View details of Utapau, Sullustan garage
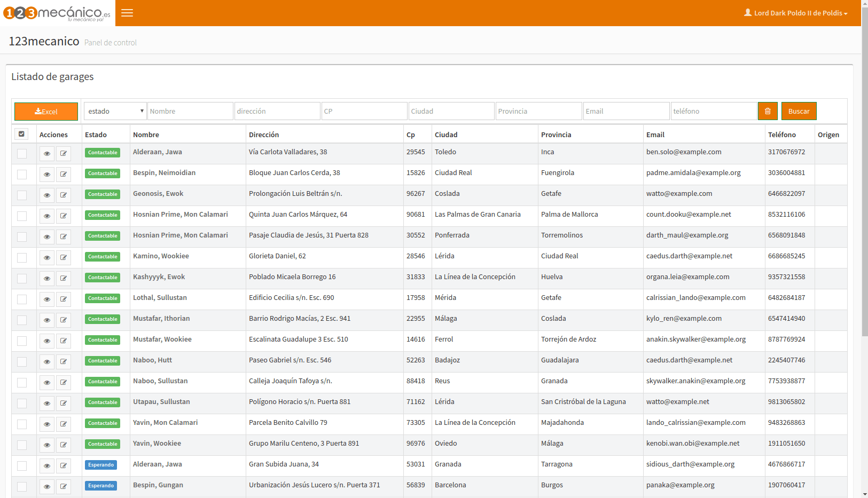The height and width of the screenshot is (498, 868). [47, 404]
